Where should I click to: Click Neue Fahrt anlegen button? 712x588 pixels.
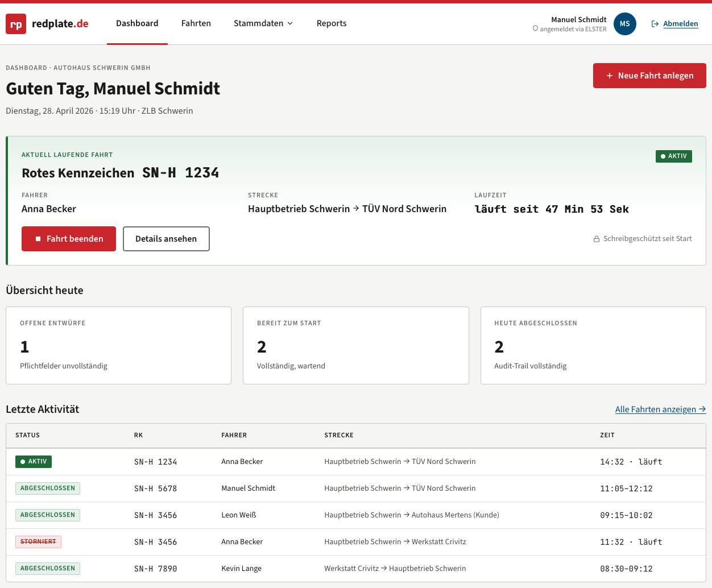pyautogui.click(x=649, y=76)
